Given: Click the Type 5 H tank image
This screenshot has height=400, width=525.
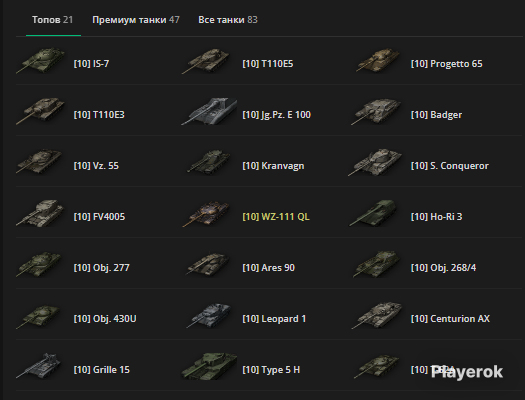Looking at the screenshot, I should (x=209, y=366).
